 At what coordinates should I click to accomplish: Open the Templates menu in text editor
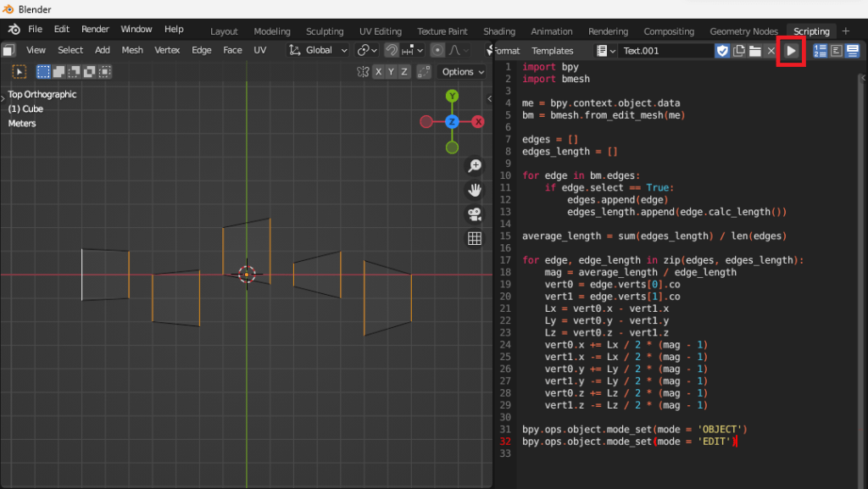point(552,51)
